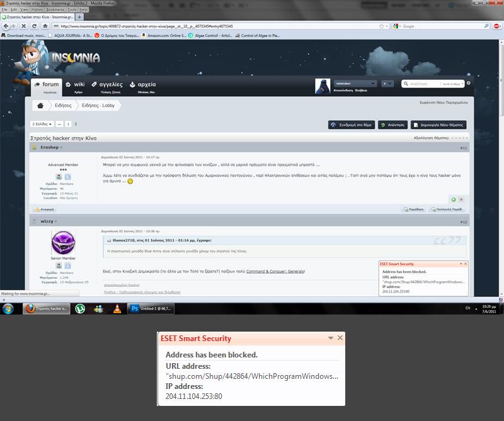Open the search engine selector dropdown
This screenshot has height=421, width=504.
(396, 26)
